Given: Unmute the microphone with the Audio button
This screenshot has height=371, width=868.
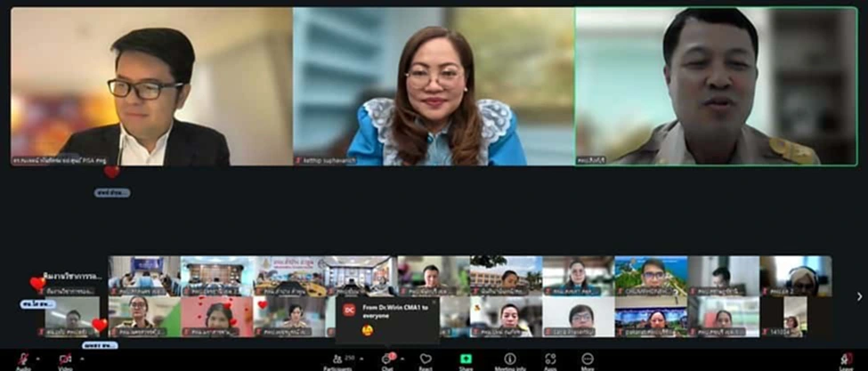Looking at the screenshot, I should click(x=22, y=359).
